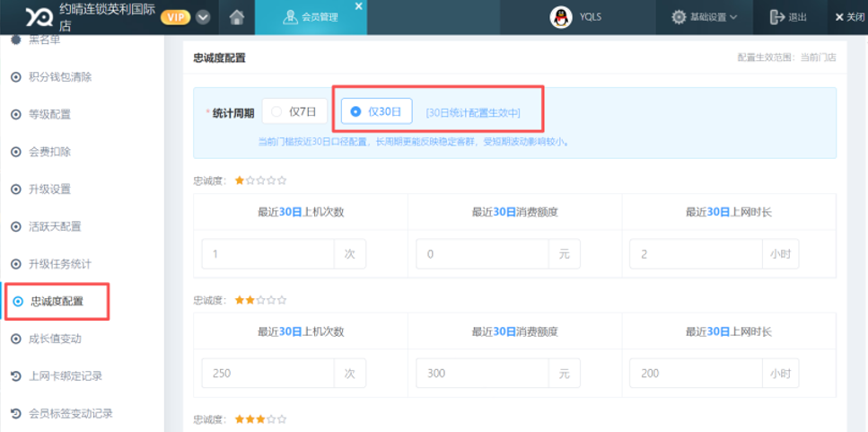Click the icon beside 等级配置
This screenshot has height=432, width=868.
(15, 115)
